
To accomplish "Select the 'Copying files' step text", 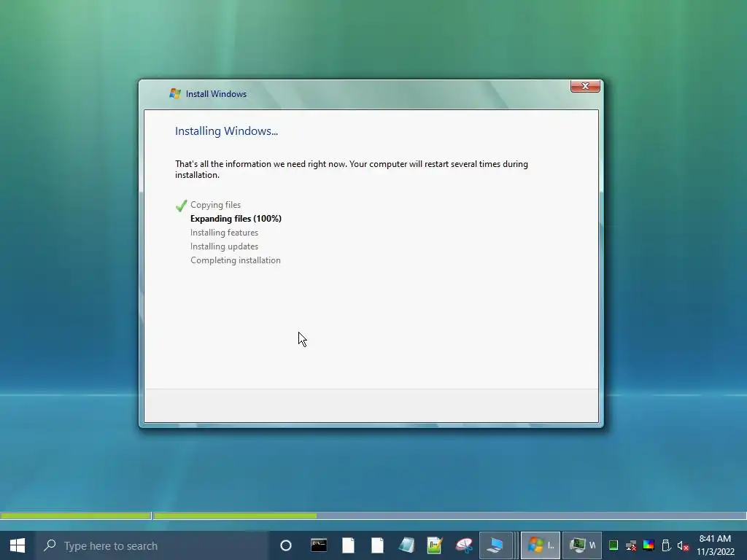I will coord(215,205).
